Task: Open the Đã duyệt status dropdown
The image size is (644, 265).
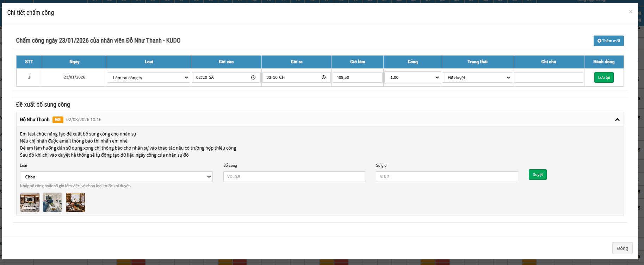Action: click(x=477, y=77)
